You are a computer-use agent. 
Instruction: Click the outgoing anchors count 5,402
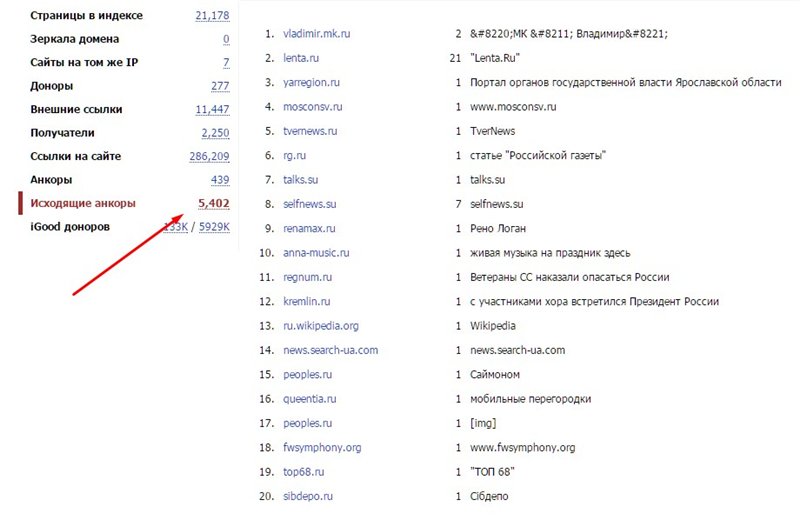coord(214,204)
